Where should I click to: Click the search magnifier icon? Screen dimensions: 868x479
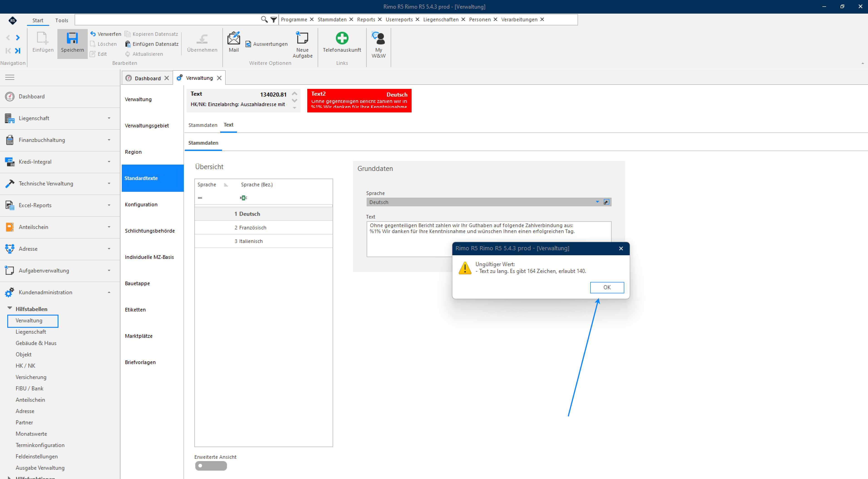pos(264,19)
